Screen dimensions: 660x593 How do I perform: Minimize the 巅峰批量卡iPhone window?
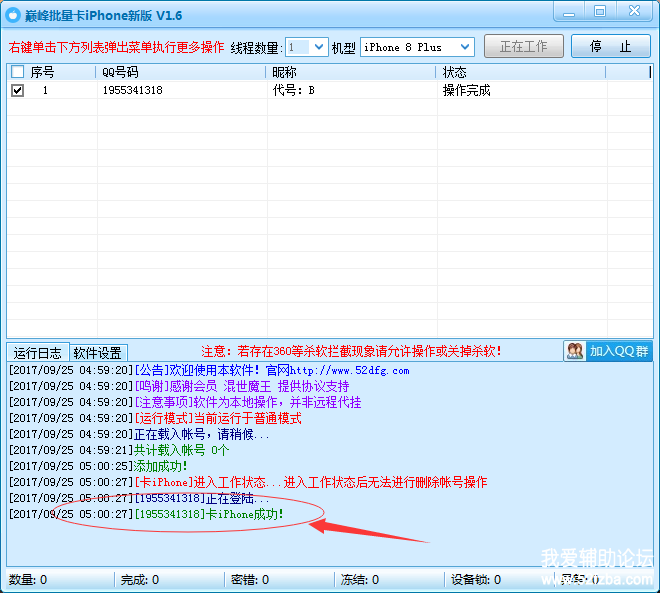(x=569, y=12)
